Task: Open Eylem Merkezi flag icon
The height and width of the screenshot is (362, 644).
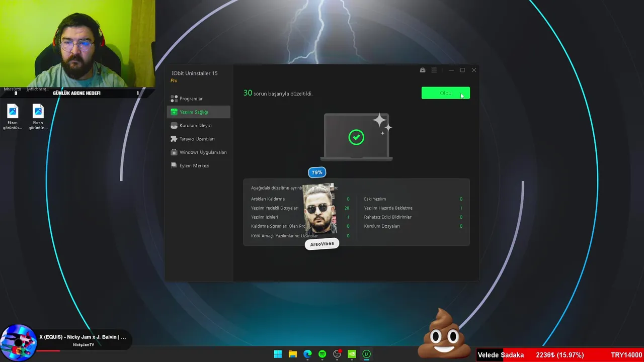Action: pyautogui.click(x=174, y=165)
